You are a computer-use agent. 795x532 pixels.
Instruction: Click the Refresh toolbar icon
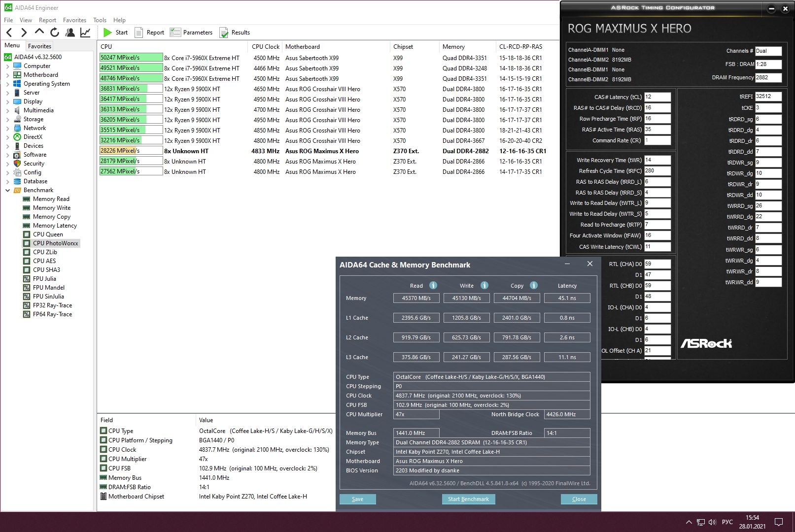55,33
